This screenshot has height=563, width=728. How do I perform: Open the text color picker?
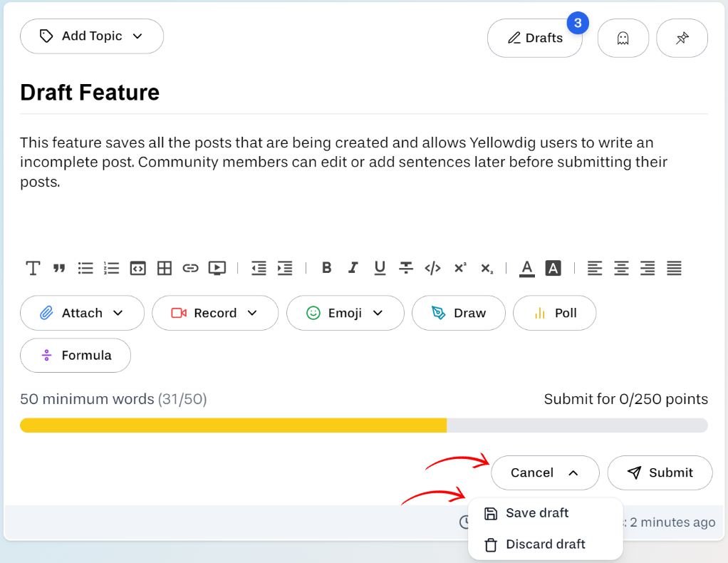(527, 269)
